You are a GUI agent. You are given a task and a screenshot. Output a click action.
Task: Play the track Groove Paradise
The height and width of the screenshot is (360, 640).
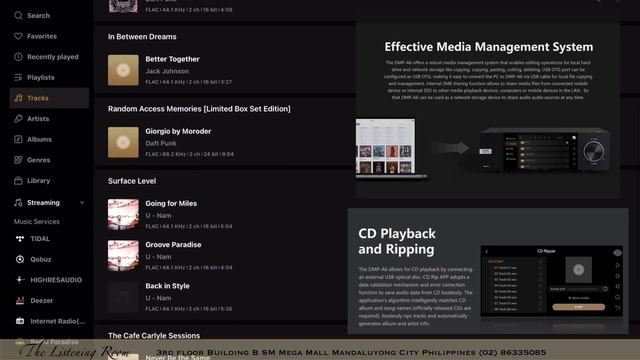(173, 244)
